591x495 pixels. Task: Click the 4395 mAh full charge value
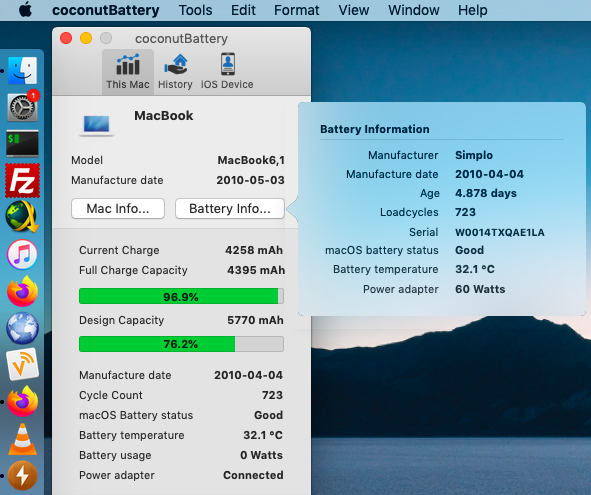[x=256, y=270]
